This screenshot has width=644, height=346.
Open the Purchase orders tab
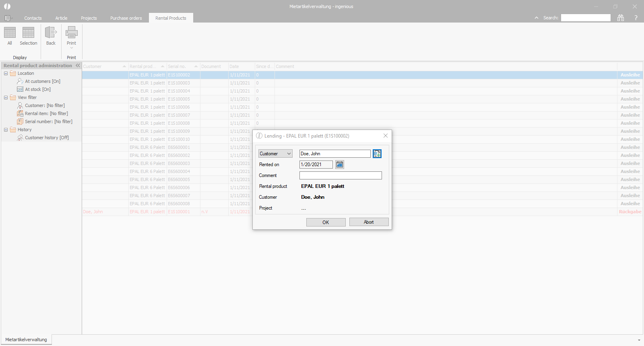click(126, 18)
